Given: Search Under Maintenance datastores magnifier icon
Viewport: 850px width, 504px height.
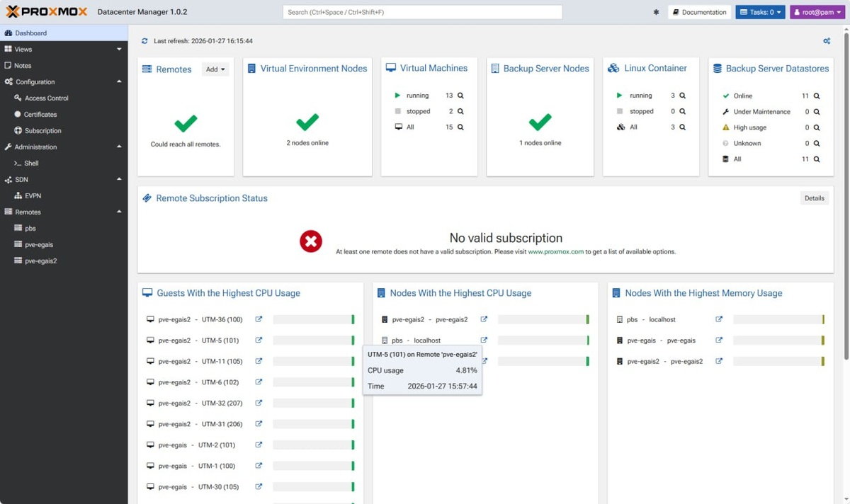Looking at the screenshot, I should (x=817, y=112).
